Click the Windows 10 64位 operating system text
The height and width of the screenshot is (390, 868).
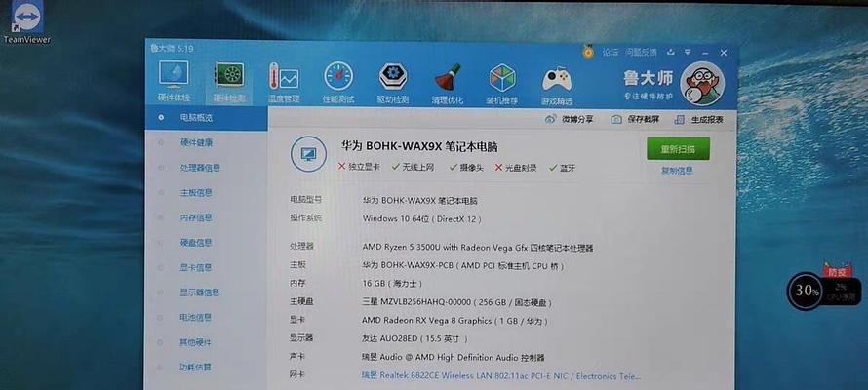pos(422,219)
